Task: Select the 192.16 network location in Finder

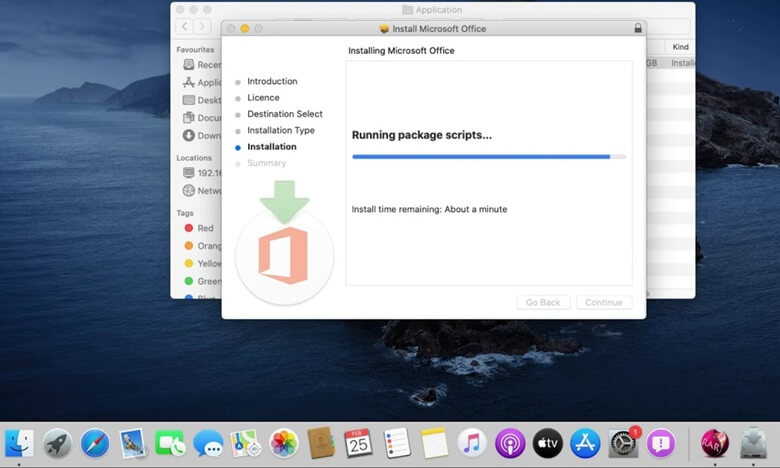Action: point(201,173)
